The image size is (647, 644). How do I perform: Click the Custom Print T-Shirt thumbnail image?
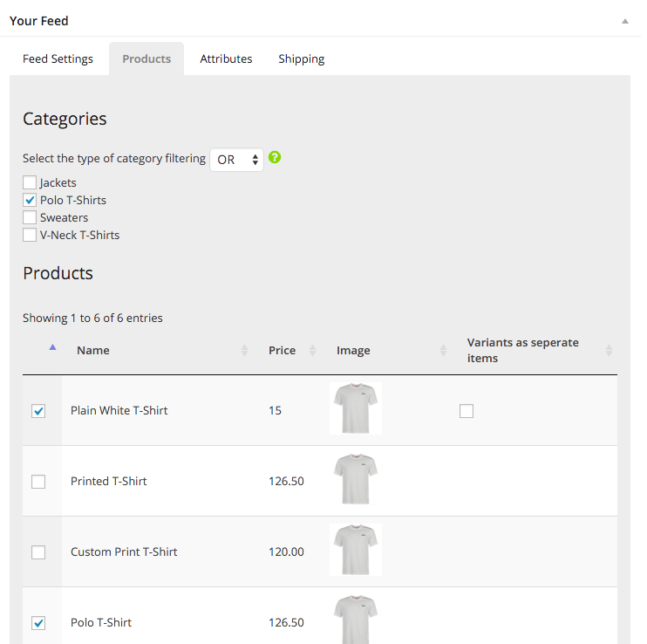point(355,550)
